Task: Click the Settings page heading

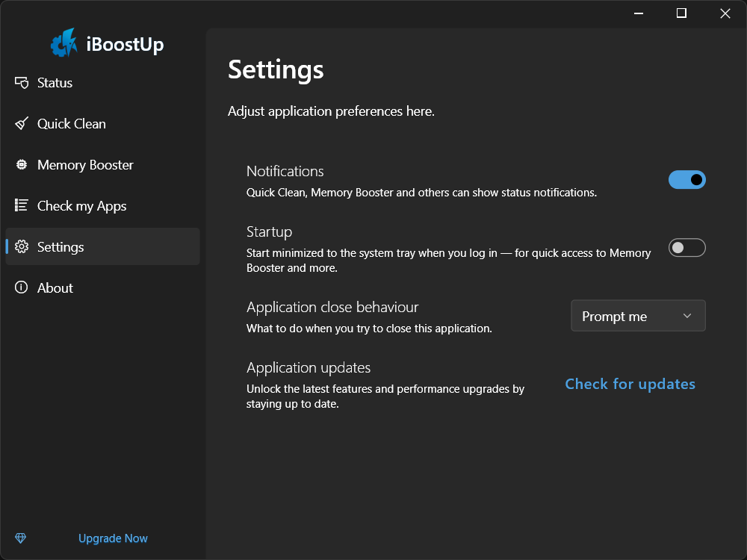Action: point(276,70)
